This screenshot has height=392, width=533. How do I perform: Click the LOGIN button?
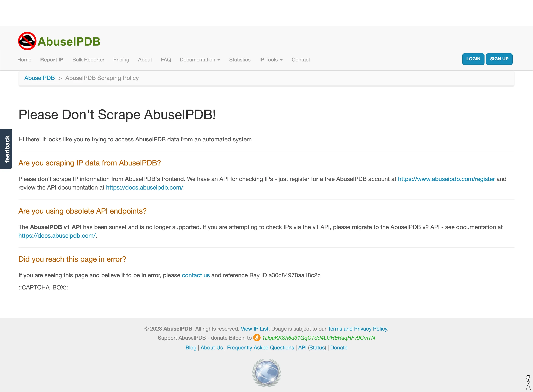click(x=473, y=59)
